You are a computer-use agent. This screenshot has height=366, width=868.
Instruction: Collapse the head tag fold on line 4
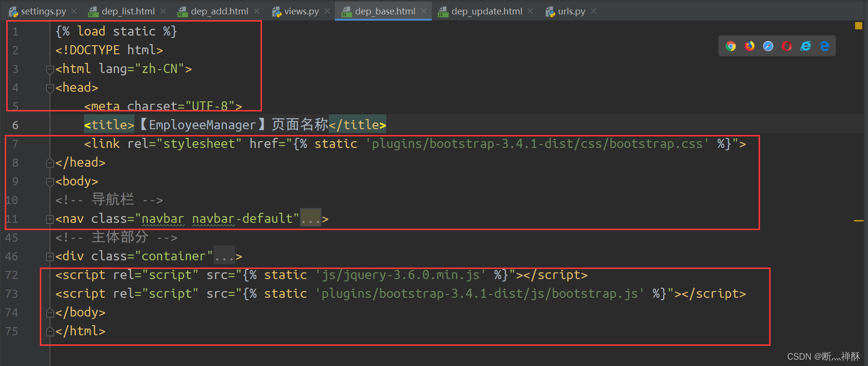(x=49, y=88)
